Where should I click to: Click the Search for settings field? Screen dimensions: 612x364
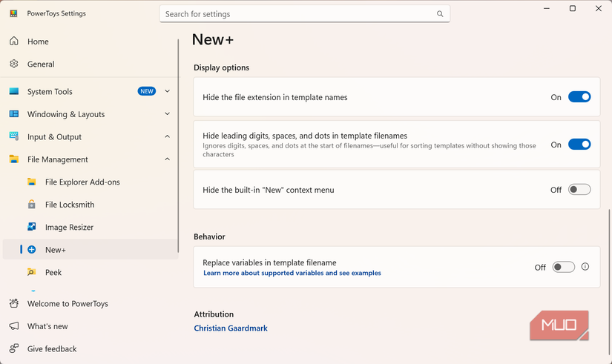tap(304, 14)
